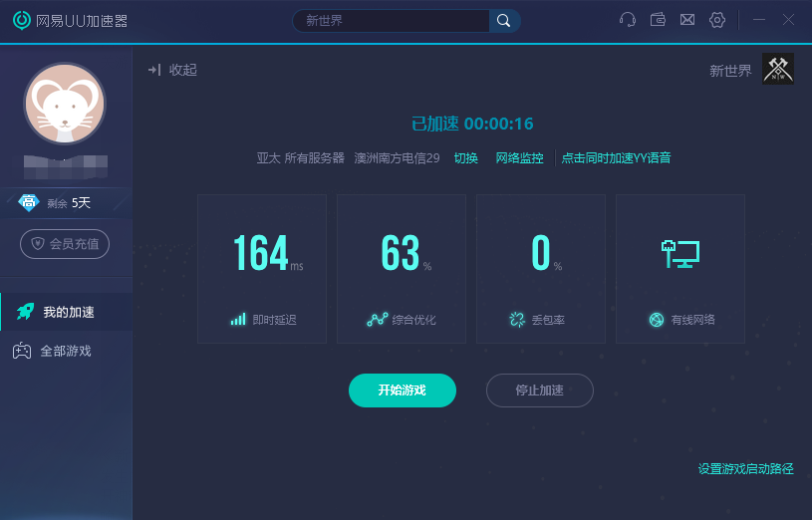The height and width of the screenshot is (520, 812).
Task: Click 切换 to change server
Action: [x=465, y=158]
